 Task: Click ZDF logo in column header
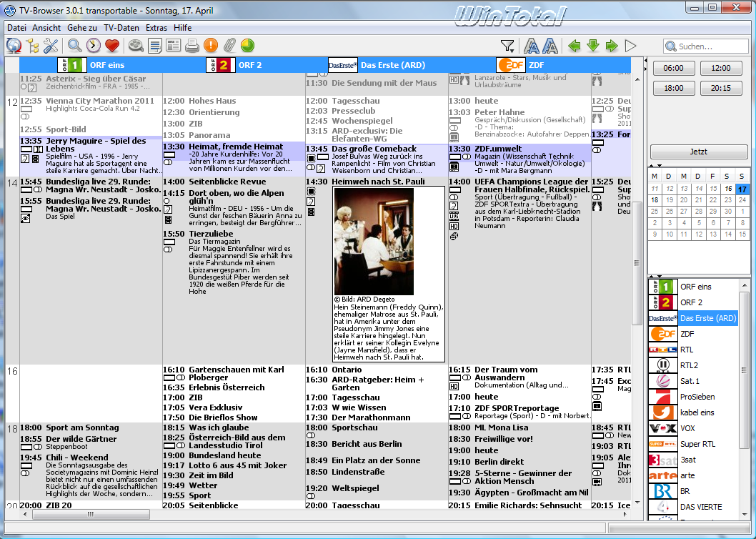[x=511, y=65]
